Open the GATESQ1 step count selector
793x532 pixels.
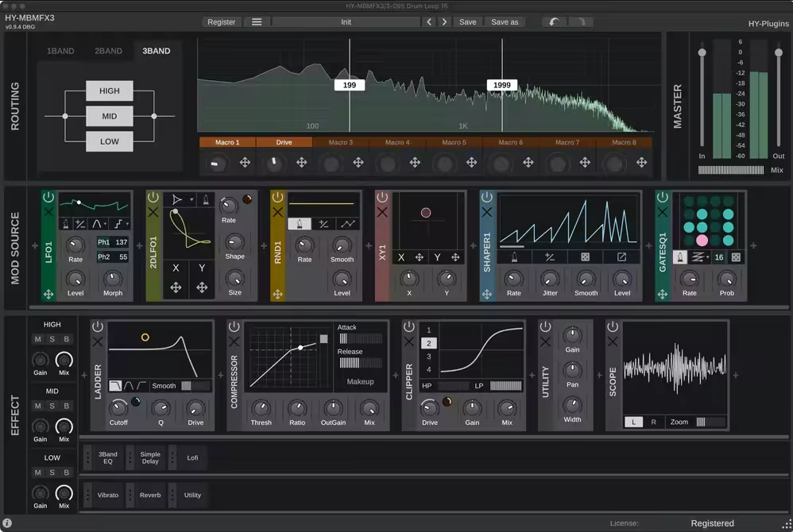718,257
